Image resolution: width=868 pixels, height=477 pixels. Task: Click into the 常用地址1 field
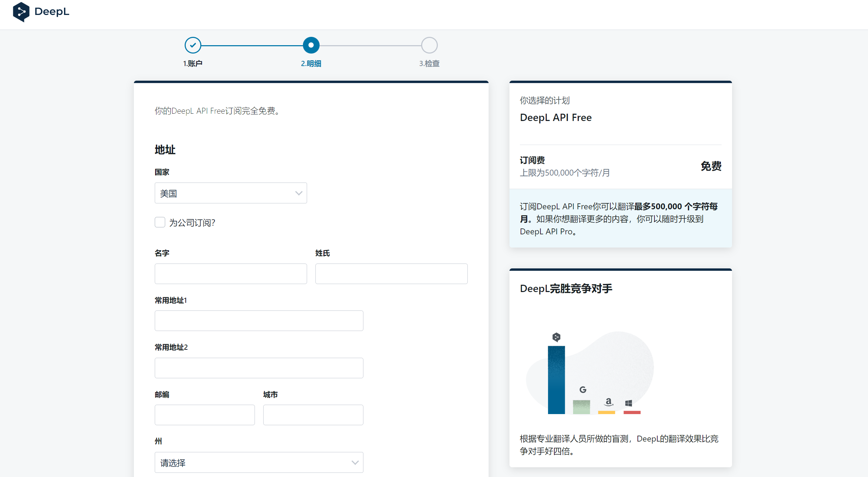point(259,321)
